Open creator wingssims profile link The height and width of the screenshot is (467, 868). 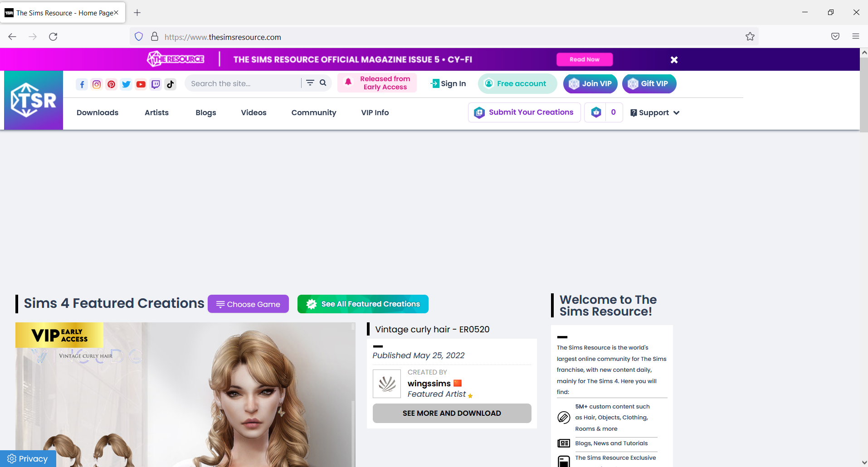point(429,383)
